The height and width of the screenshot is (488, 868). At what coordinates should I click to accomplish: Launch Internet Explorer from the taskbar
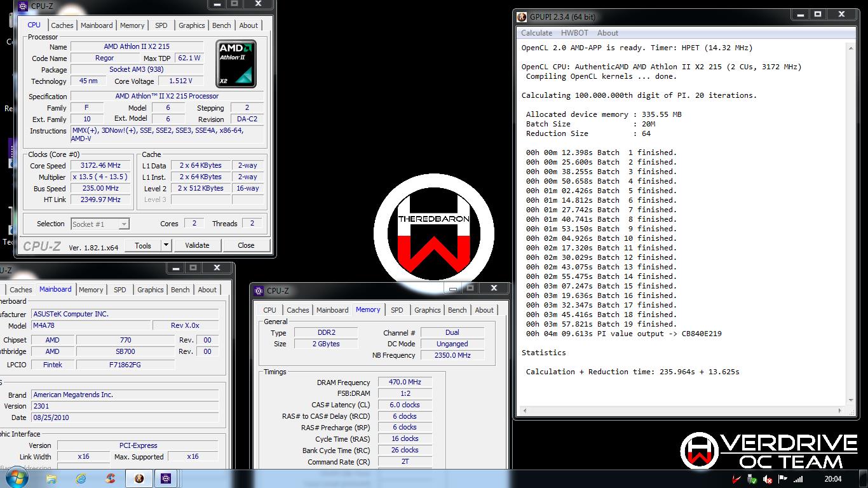[x=81, y=478]
